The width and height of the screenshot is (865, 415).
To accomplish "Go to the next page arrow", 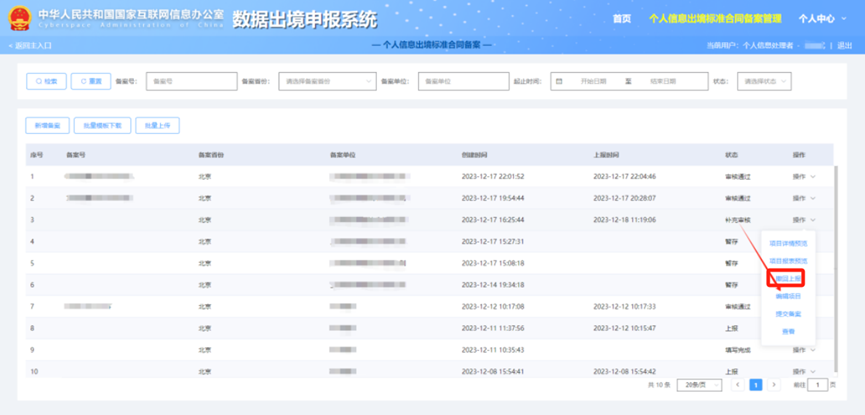I will (774, 385).
